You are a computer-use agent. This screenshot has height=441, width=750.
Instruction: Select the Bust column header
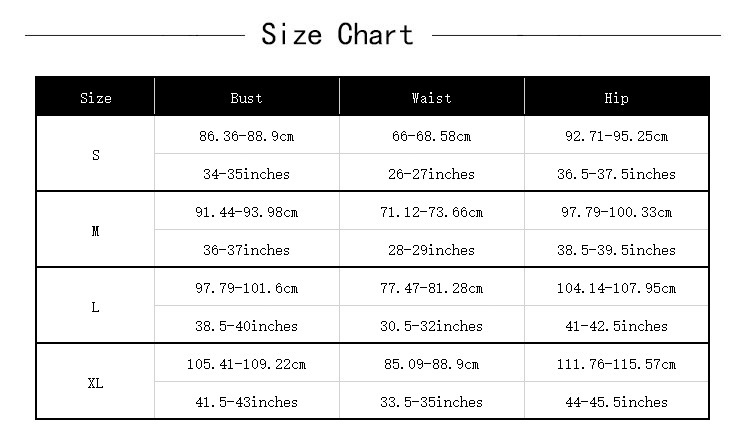pyautogui.click(x=246, y=98)
